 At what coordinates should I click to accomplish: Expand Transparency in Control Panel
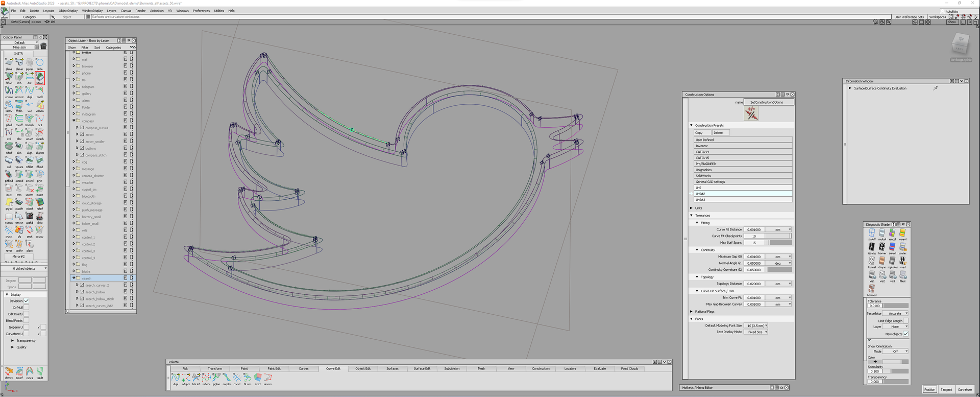pos(13,340)
